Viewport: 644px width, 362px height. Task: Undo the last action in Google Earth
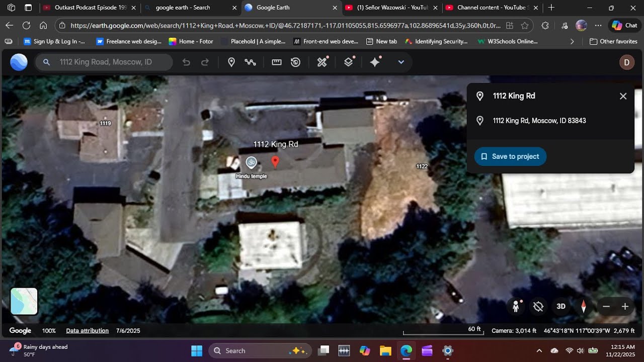point(186,62)
